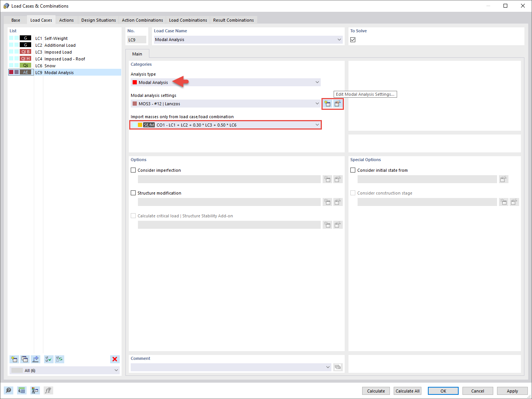
Task: Create new modal analysis settings
Action: 327,103
